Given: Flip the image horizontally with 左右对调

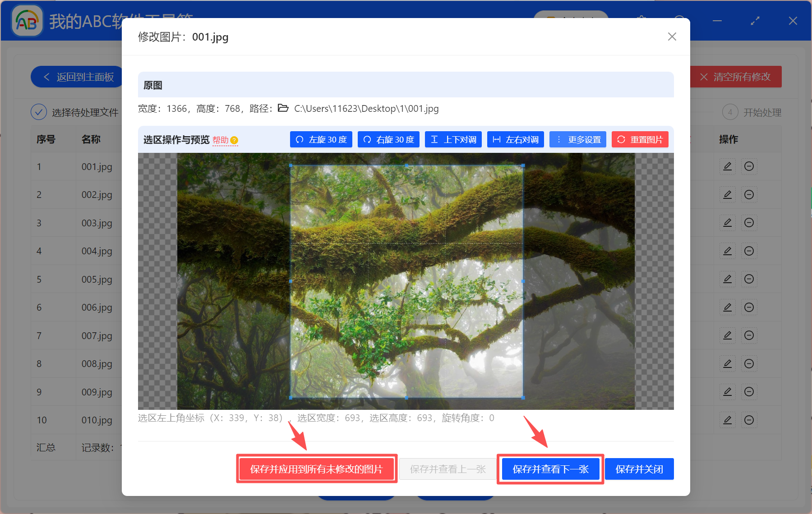Looking at the screenshot, I should point(515,139).
